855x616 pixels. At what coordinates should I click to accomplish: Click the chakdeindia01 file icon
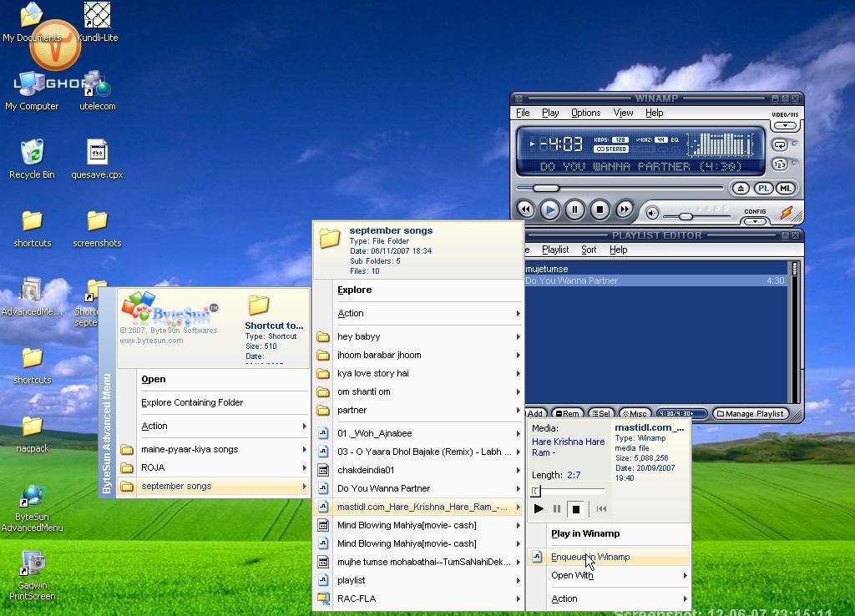coord(323,470)
